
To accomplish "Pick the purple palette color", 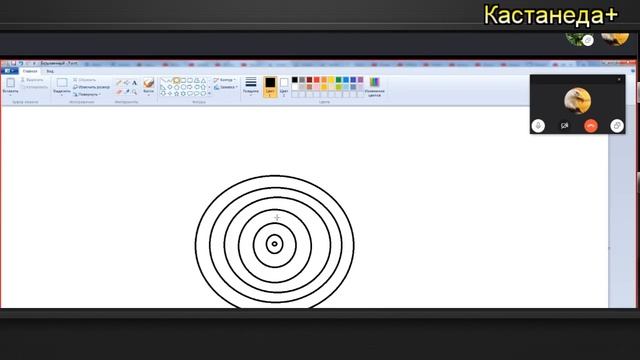I will click(360, 80).
